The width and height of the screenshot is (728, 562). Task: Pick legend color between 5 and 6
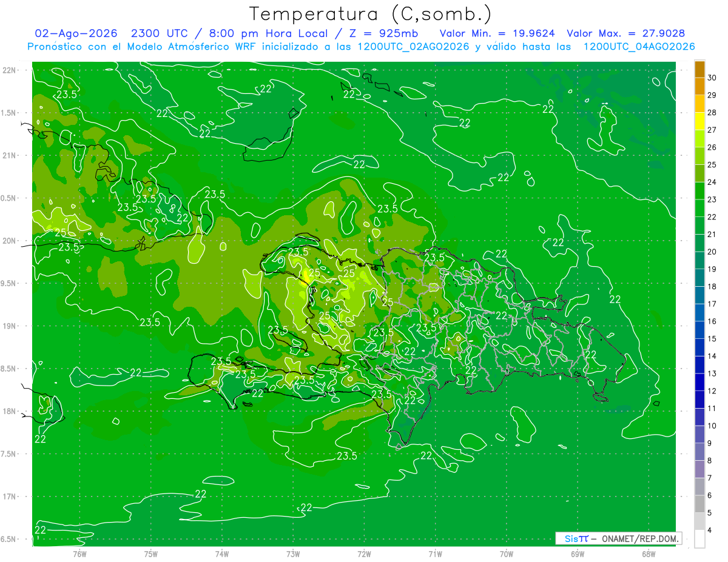coord(699,504)
